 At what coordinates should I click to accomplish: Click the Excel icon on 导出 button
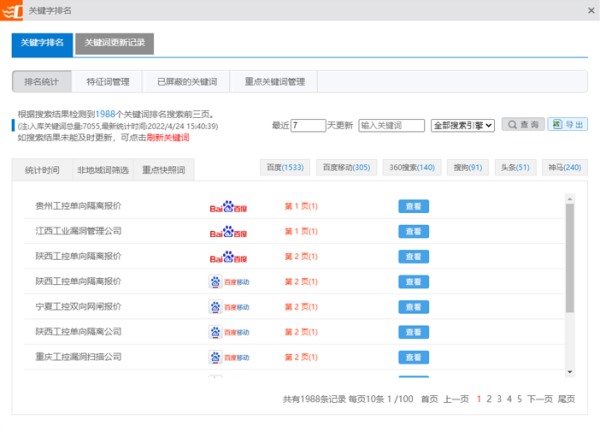(x=557, y=124)
